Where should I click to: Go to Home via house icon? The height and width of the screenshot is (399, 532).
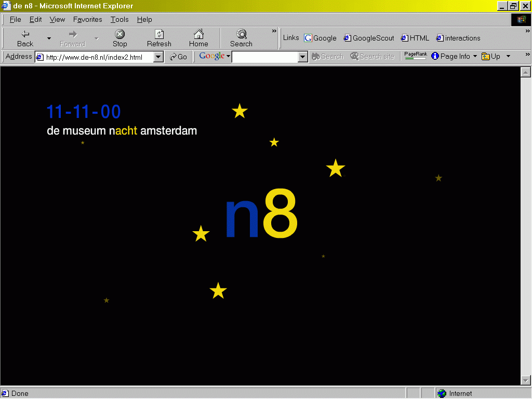198,34
